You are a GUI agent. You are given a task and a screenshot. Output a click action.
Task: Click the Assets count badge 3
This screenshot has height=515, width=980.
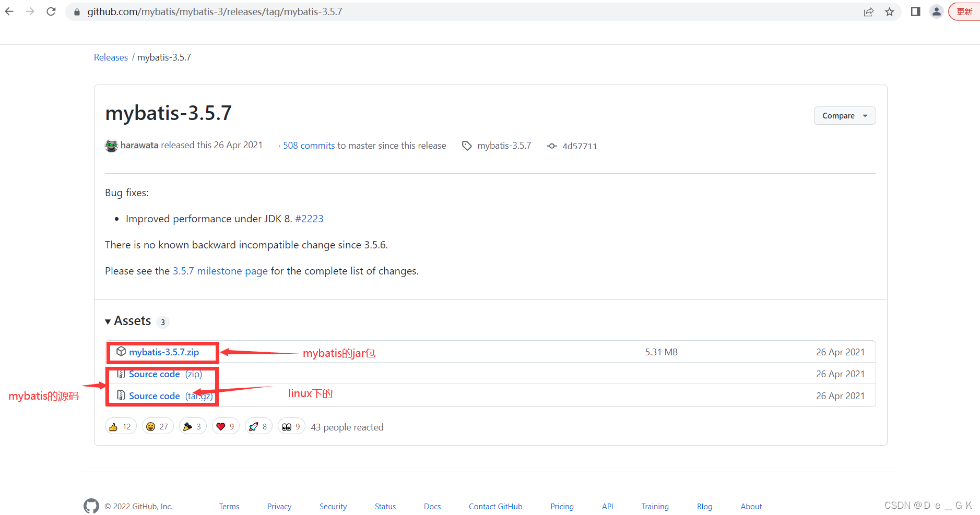(x=163, y=322)
